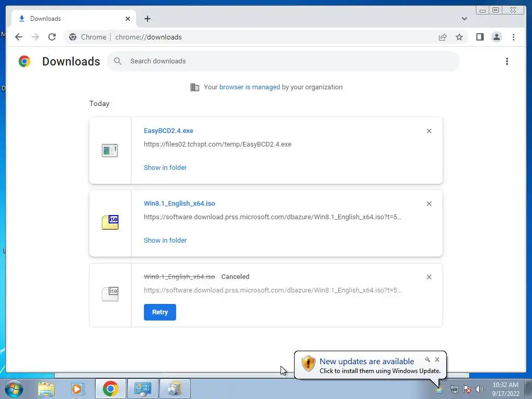532x399 pixels.
Task: Remove completed Win8.1_English_x64.iso entry
Action: 429,204
